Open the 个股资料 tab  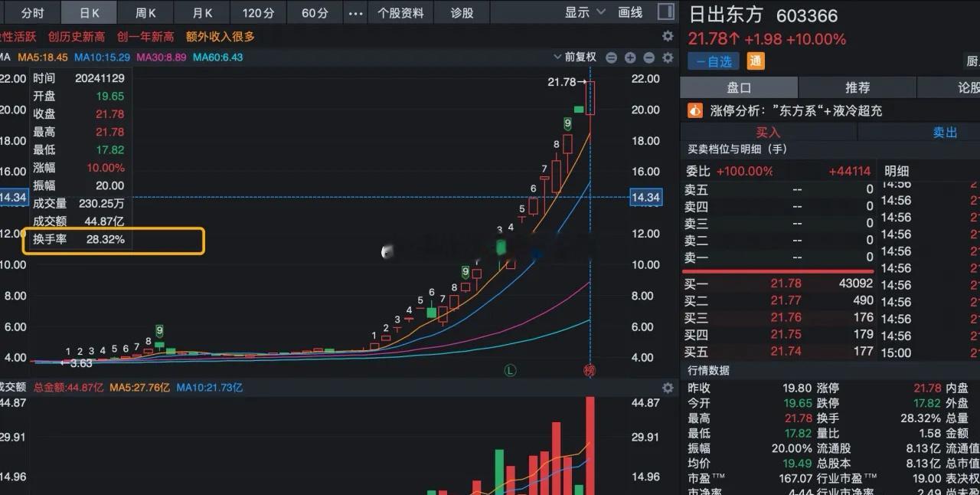(401, 13)
